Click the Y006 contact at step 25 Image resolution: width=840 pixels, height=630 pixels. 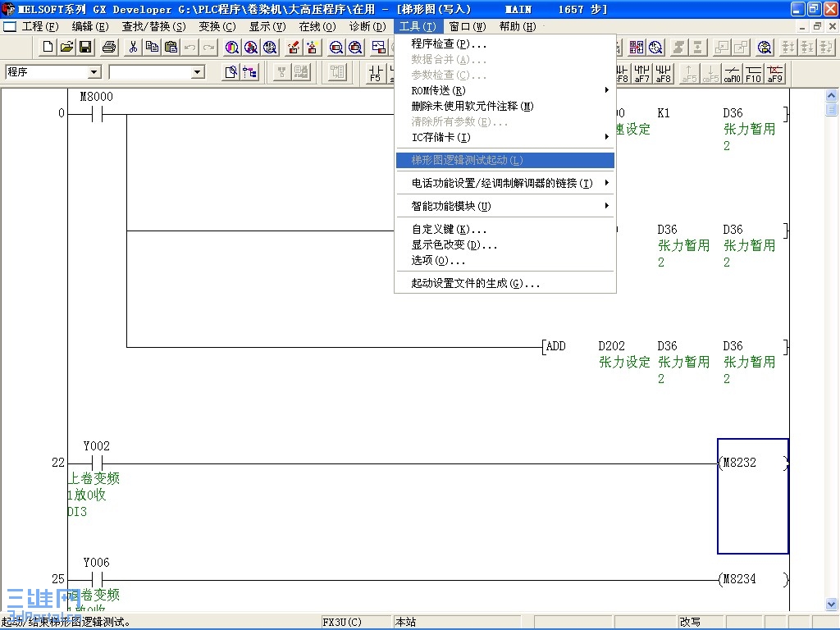coord(97,579)
